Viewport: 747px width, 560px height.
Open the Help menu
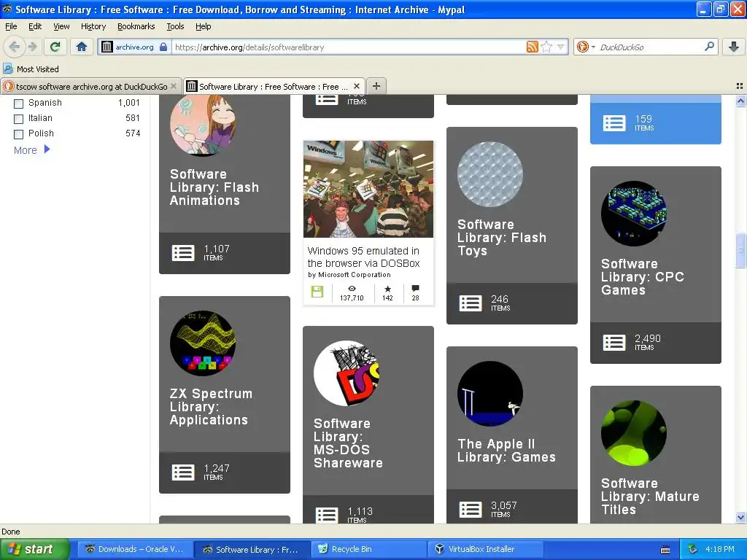point(203,26)
